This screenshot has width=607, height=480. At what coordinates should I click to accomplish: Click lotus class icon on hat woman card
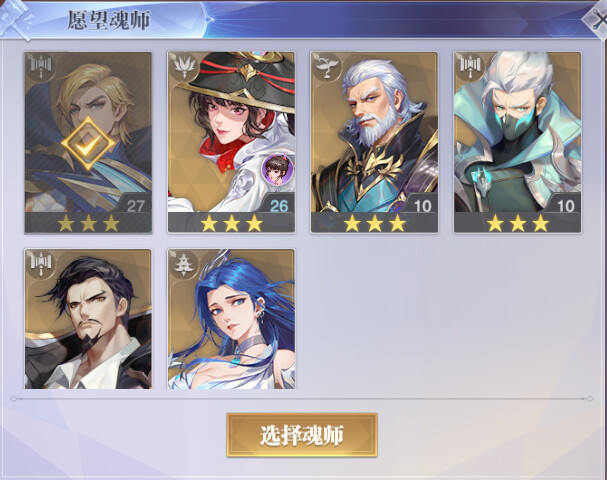pos(183,67)
